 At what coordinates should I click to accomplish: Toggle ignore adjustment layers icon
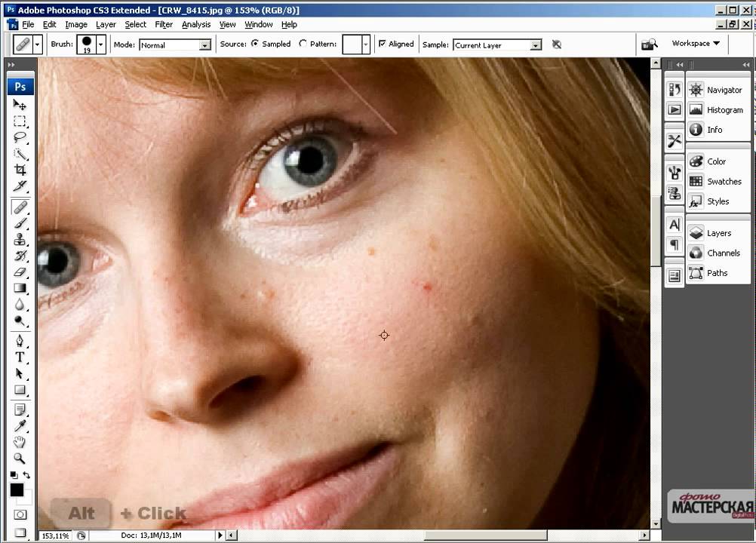pyautogui.click(x=556, y=44)
